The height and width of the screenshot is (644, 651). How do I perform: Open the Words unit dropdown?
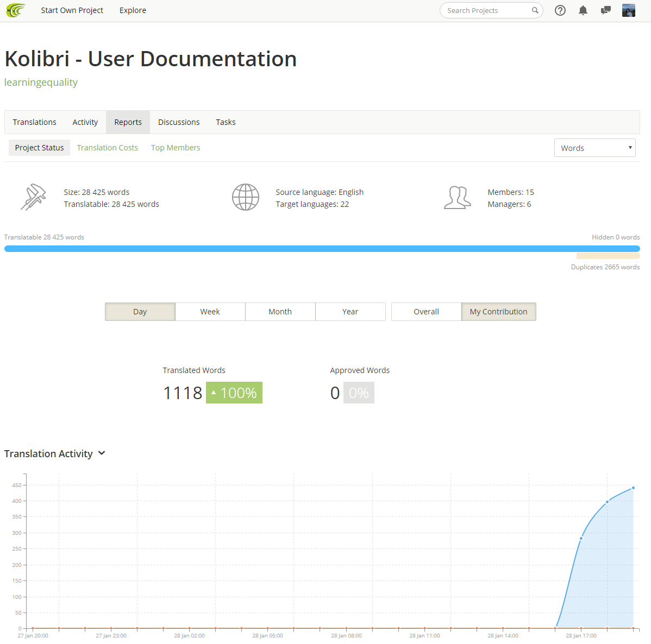pyautogui.click(x=594, y=148)
